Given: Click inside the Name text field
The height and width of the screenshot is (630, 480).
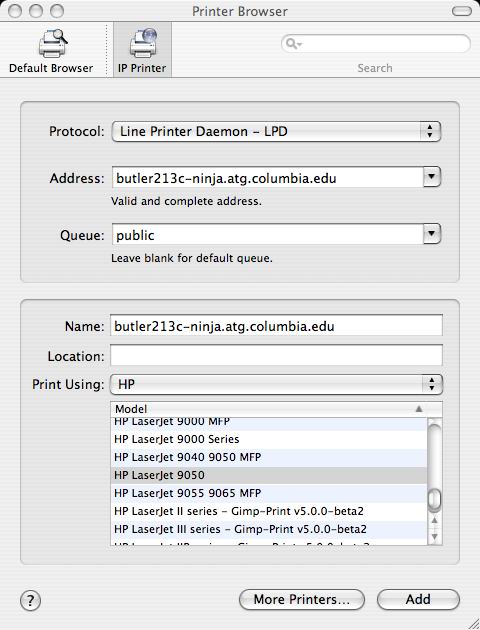Looking at the screenshot, I should (276, 326).
